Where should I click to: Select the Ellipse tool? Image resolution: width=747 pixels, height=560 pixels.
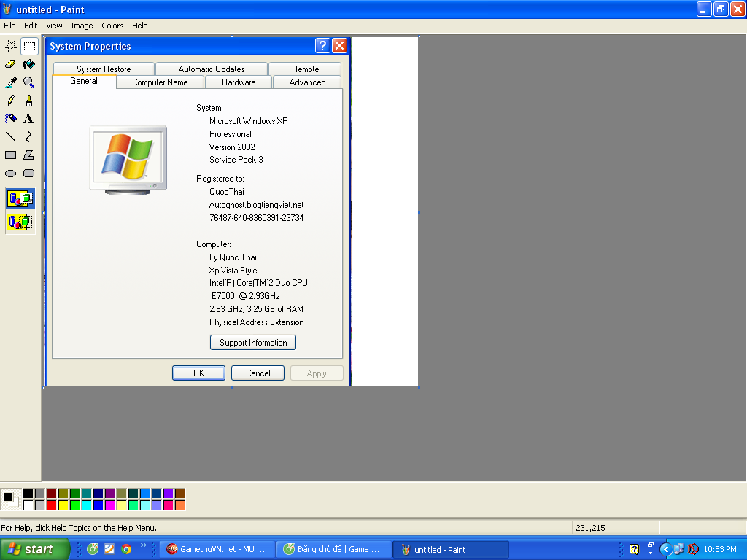coord(11,174)
